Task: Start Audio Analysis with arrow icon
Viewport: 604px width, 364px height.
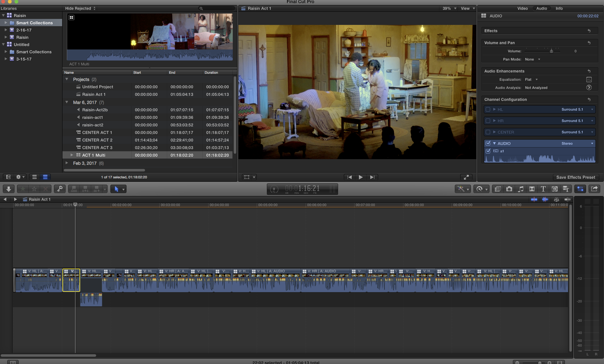Action: tap(589, 88)
